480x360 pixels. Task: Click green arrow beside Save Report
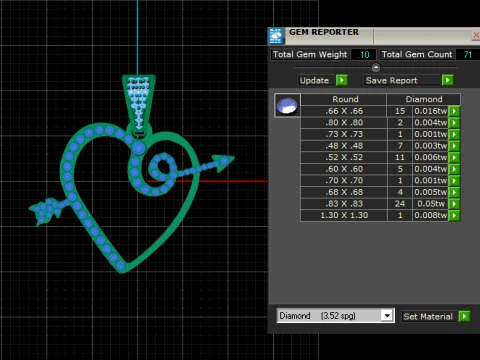[447, 80]
